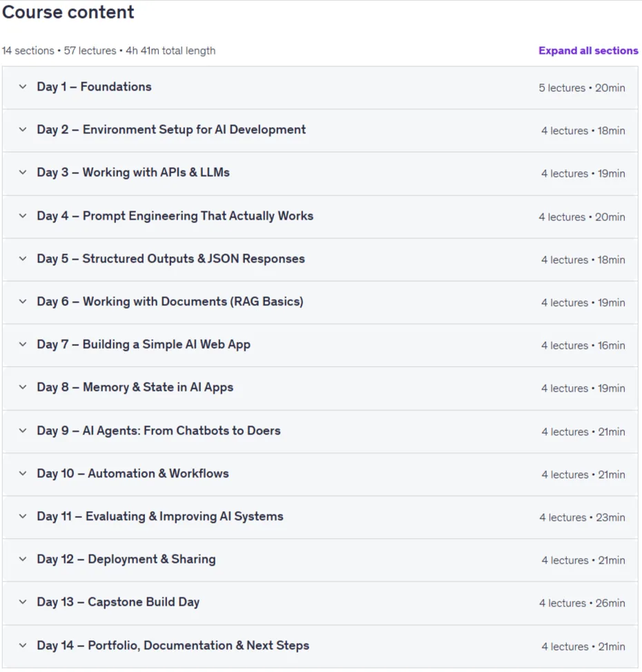642x672 pixels.
Task: Expand Day 12 – Deployment & Sharing
Action: [x=320, y=559]
